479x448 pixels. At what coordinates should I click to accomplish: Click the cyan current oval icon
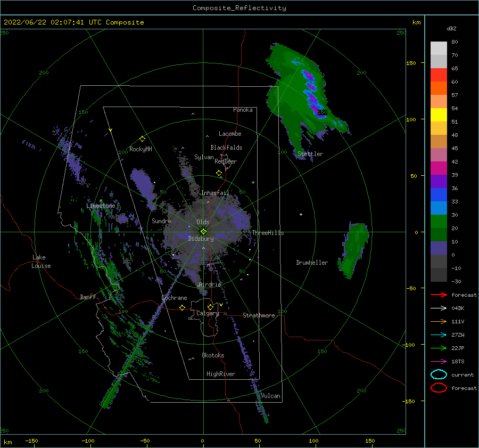pyautogui.click(x=439, y=374)
